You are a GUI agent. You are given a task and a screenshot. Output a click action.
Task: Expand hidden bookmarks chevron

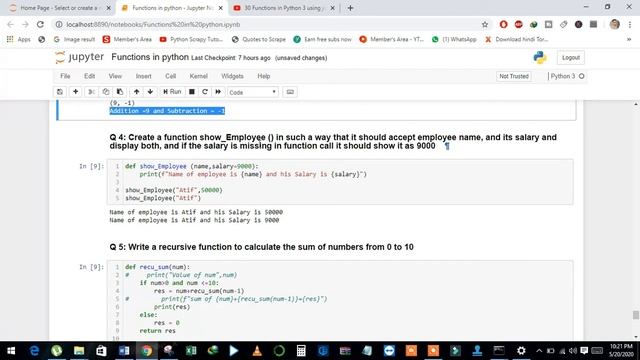coord(629,40)
